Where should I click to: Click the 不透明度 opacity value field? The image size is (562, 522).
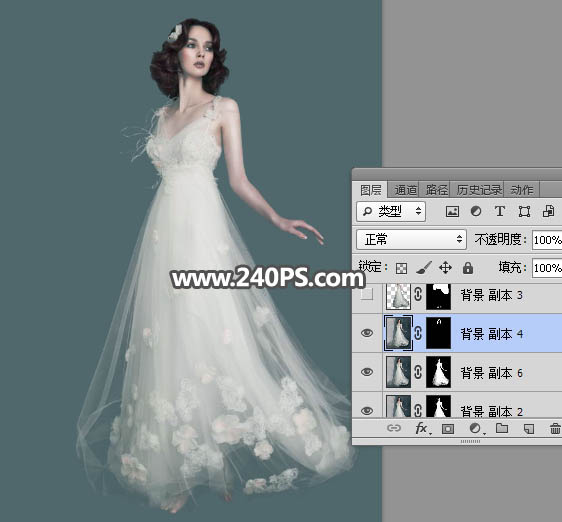coord(547,239)
